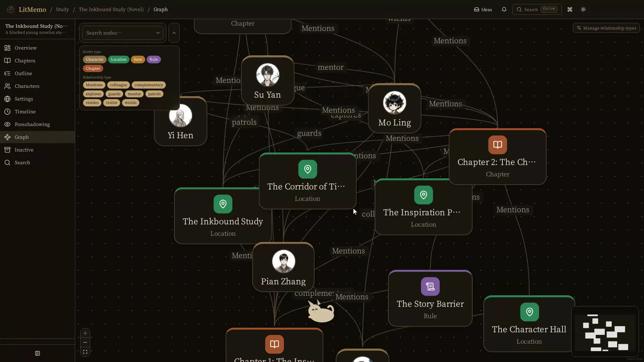The width and height of the screenshot is (644, 362).
Task: Toggle the explores relationship filter
Action: (x=93, y=94)
